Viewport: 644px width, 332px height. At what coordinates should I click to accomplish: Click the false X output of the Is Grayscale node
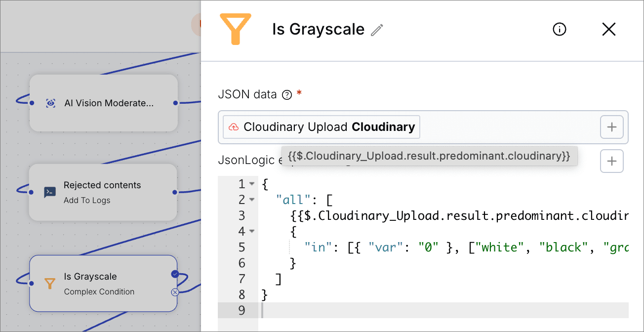tap(174, 292)
